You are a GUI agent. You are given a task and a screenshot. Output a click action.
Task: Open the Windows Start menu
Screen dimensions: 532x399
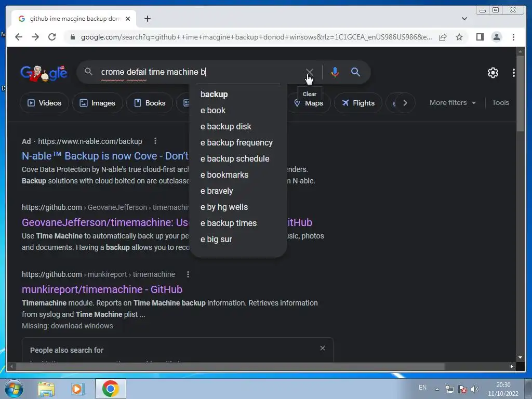[x=14, y=389]
